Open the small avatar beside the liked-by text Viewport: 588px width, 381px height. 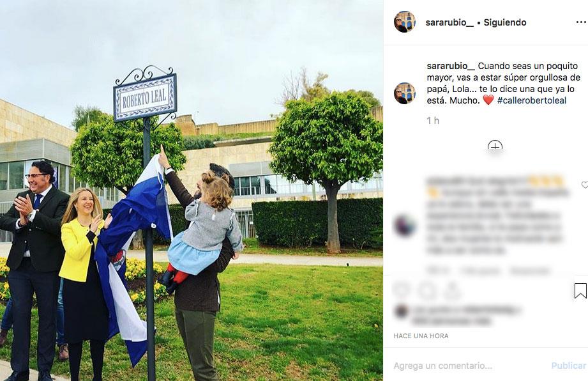click(x=401, y=311)
